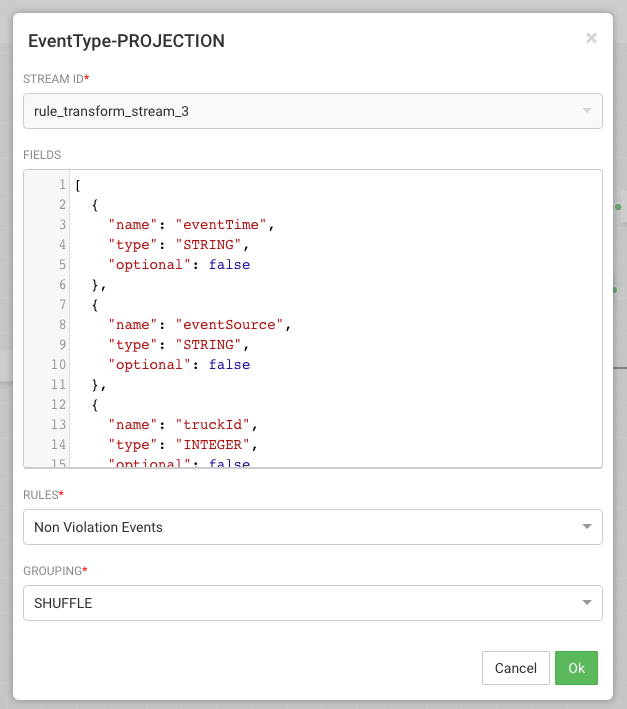
Task: Click line number 7 in the gutter
Action: [x=62, y=305]
